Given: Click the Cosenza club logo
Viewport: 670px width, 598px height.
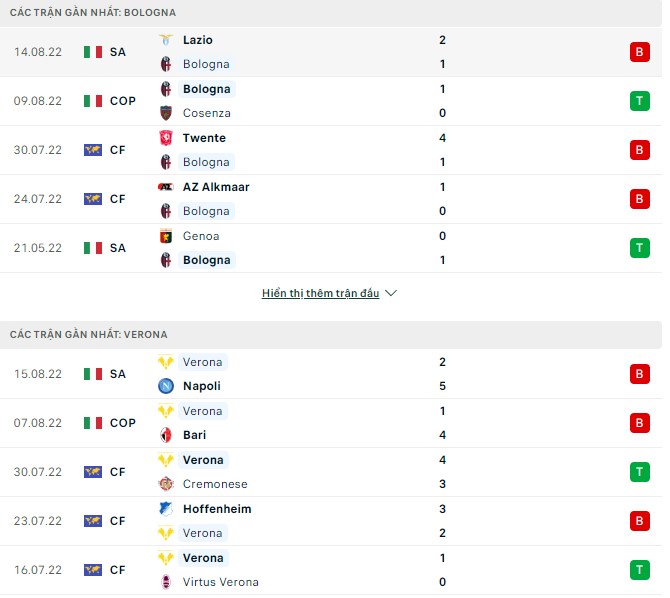Looking at the screenshot, I should click(166, 113).
